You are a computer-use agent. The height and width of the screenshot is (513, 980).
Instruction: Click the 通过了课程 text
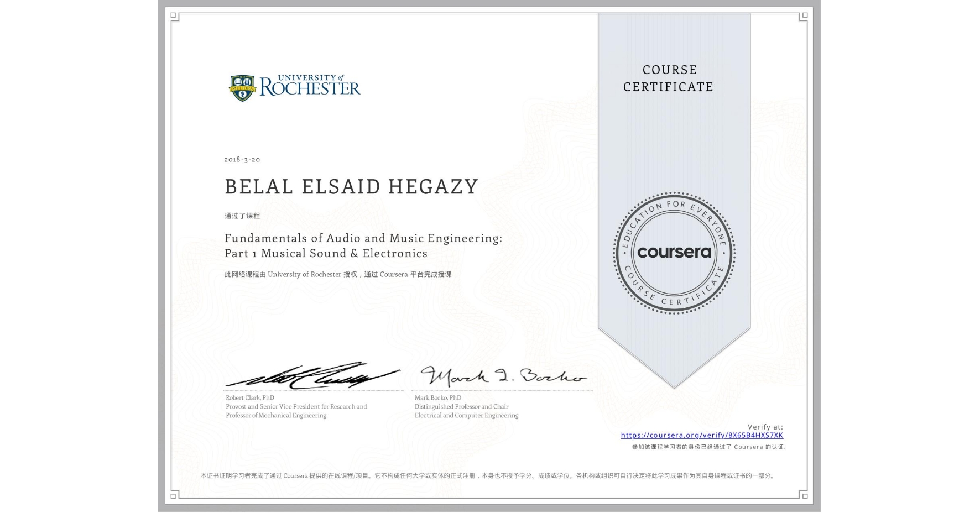[242, 216]
